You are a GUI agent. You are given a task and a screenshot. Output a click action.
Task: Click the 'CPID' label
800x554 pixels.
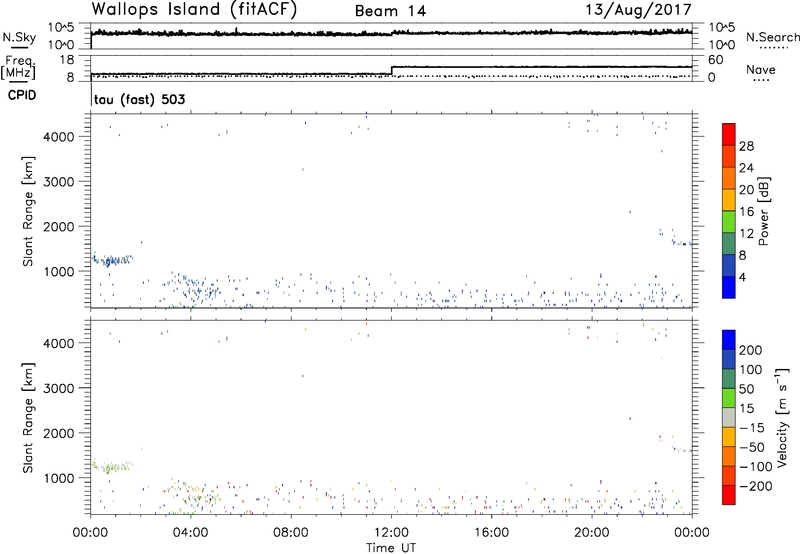click(x=22, y=95)
